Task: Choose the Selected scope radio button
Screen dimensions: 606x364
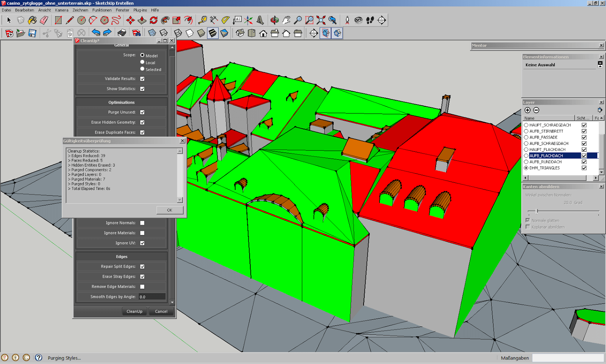Action: (142, 69)
